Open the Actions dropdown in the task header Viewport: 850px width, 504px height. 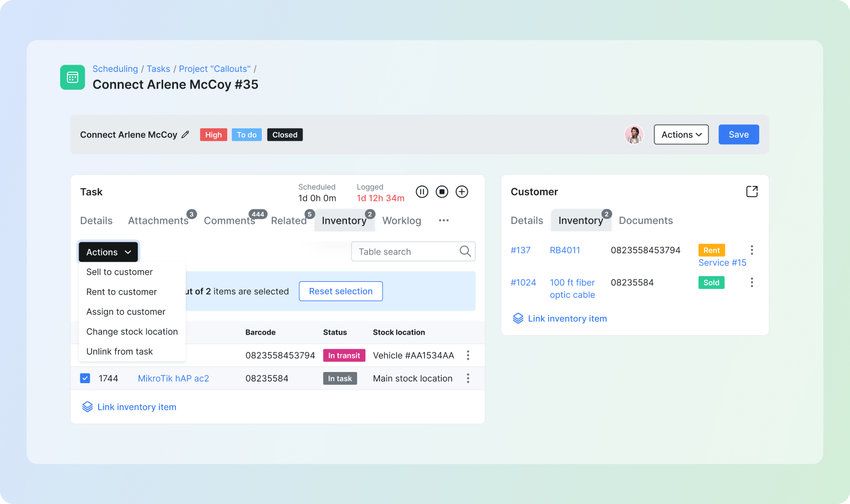(681, 134)
